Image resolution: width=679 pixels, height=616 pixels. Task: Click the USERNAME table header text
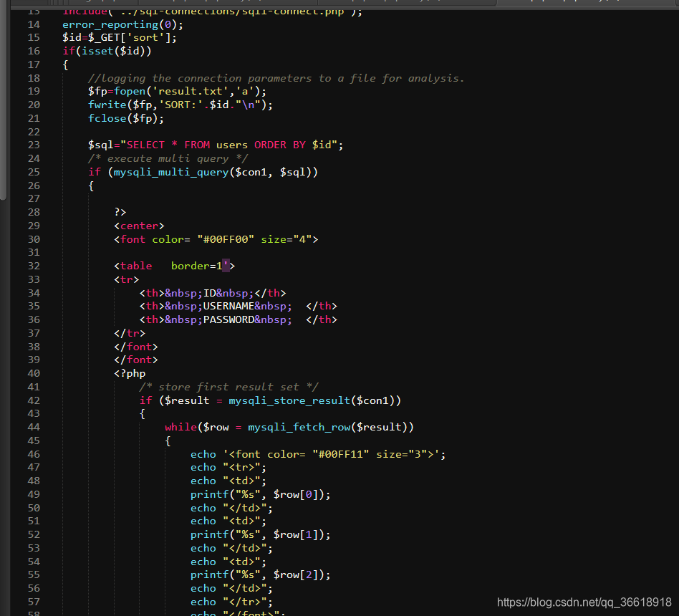228,307
